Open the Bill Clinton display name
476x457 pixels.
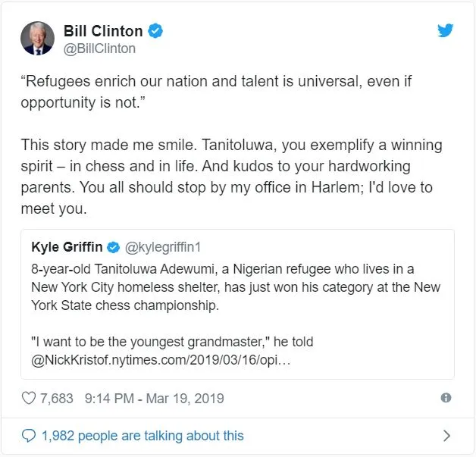(x=103, y=31)
